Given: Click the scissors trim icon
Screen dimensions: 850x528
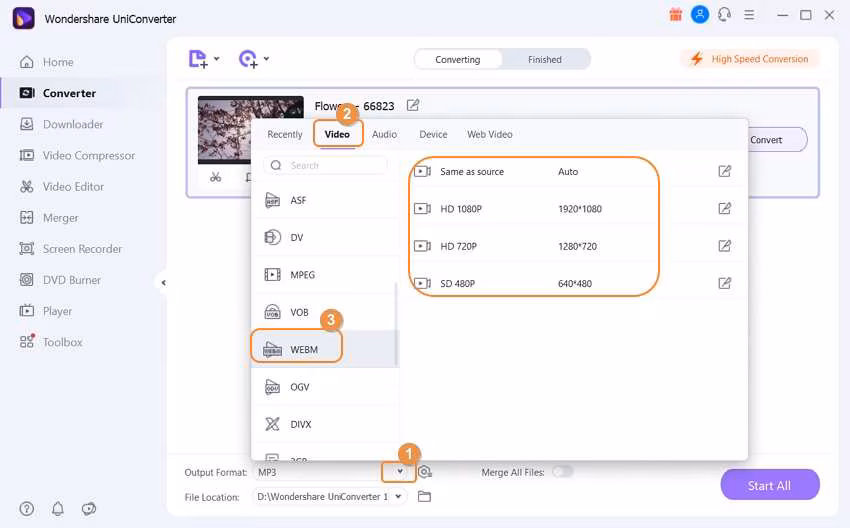Looking at the screenshot, I should click(x=216, y=177).
